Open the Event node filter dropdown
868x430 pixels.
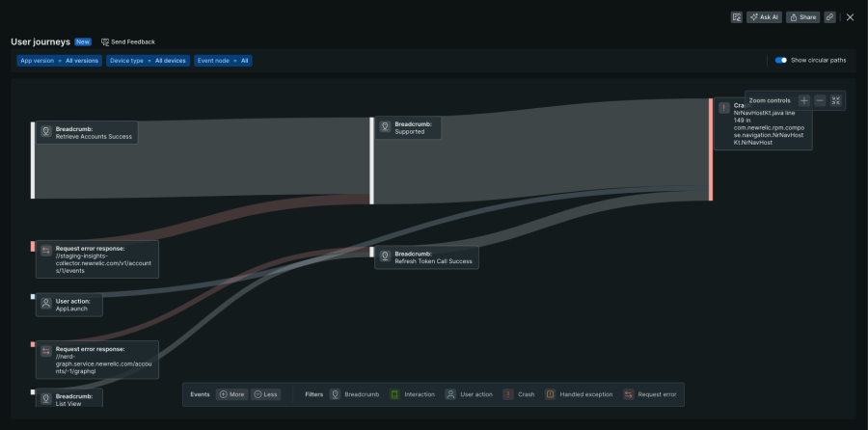point(222,60)
